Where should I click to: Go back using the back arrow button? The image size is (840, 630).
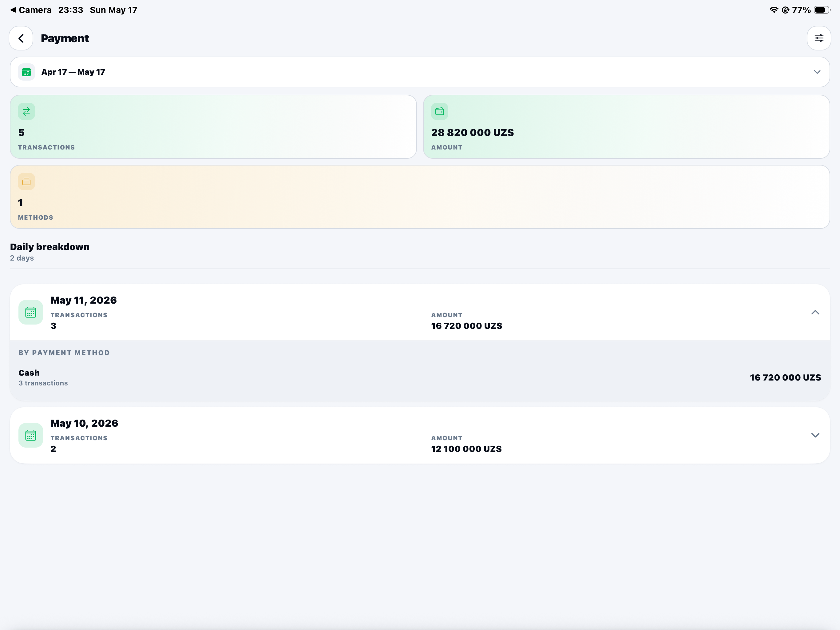(x=21, y=38)
